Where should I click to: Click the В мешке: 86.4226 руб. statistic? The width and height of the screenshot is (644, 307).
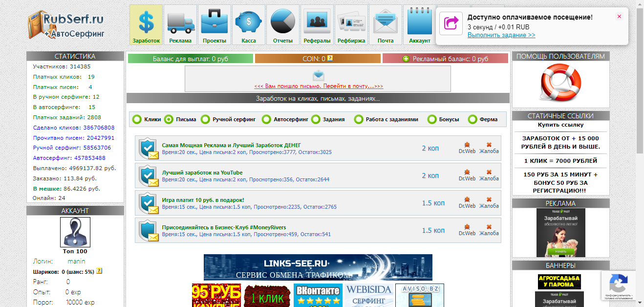[x=66, y=188]
